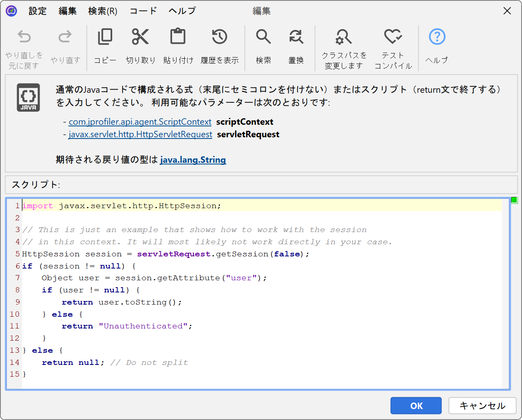Viewport: 522px width, 420px height.
Task: Open the classpath settings (クラスパスを変更します) icon
Action: 344,37
